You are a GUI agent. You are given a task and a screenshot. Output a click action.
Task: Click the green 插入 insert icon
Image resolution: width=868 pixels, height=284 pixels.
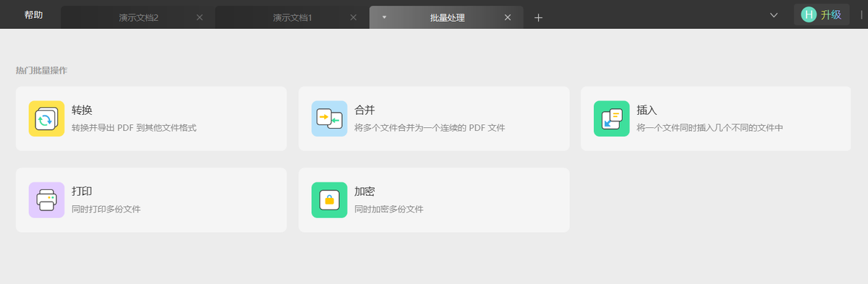tap(612, 119)
